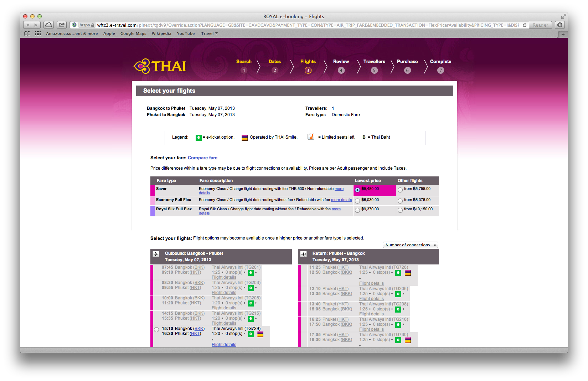Open Flight details for TG729
This screenshot has width=588, height=381.
pyautogui.click(x=224, y=345)
